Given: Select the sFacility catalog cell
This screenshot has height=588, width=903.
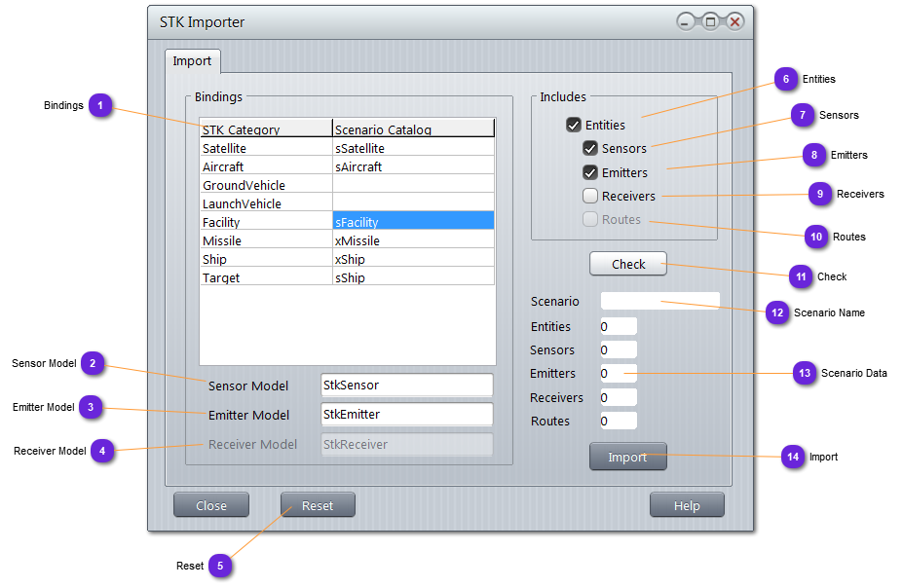Looking at the screenshot, I should point(413,222).
